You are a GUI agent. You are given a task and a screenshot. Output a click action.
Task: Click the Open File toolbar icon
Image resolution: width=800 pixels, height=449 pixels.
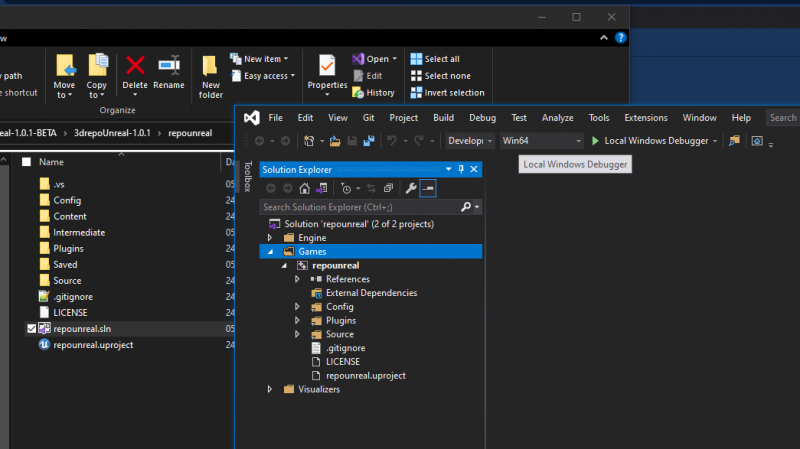pyautogui.click(x=335, y=141)
